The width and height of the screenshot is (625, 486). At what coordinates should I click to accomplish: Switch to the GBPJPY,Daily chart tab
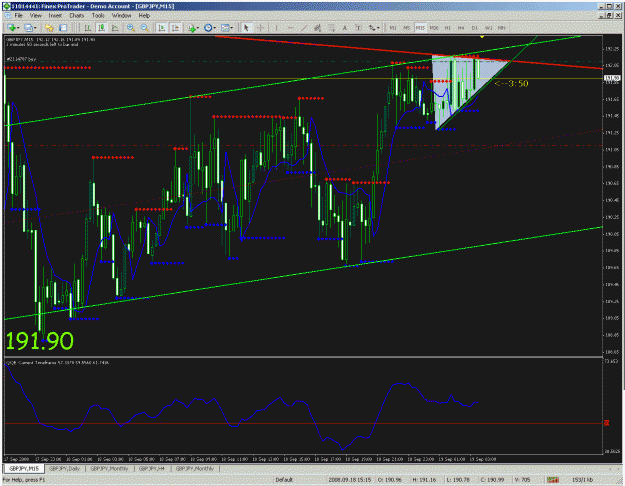tap(64, 469)
